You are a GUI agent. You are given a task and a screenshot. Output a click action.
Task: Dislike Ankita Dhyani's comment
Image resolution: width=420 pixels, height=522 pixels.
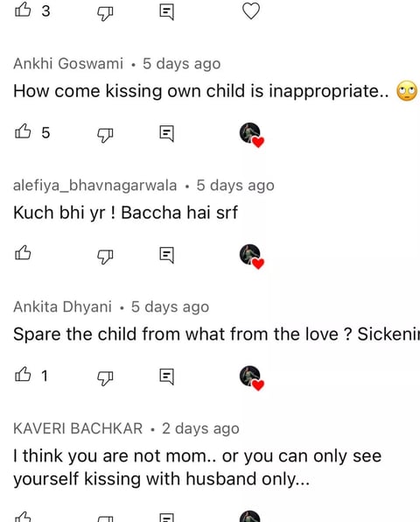click(x=105, y=377)
